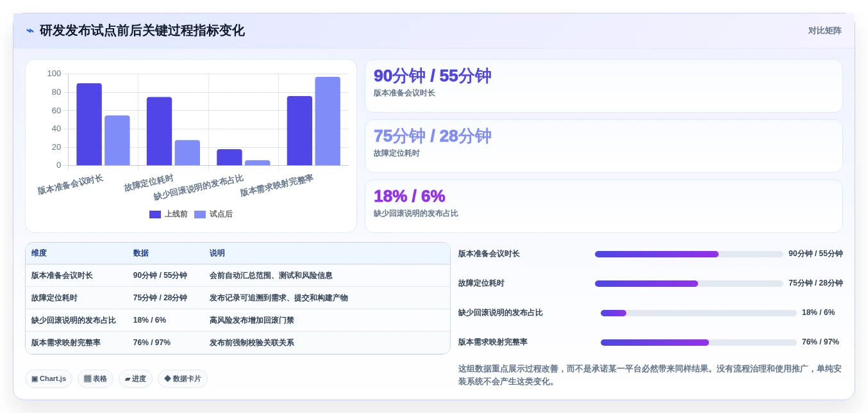Click the 版本需求映射完整率 progress bar

pos(699,343)
